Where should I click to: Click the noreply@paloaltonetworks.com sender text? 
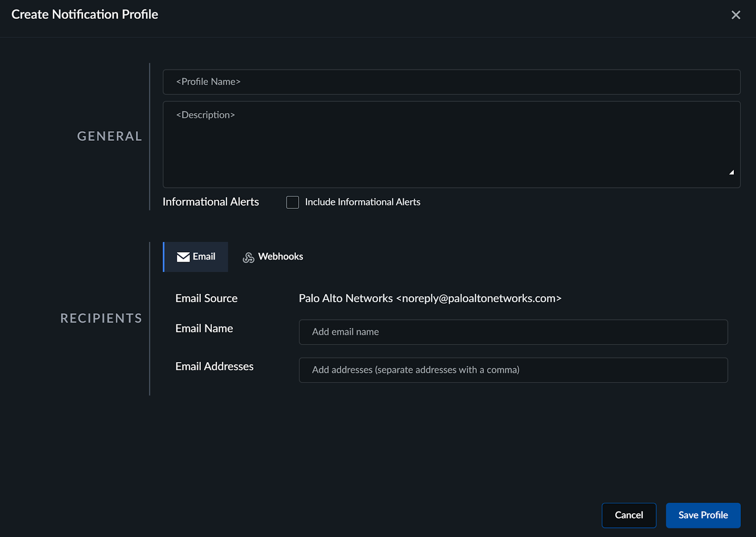pyautogui.click(x=479, y=298)
